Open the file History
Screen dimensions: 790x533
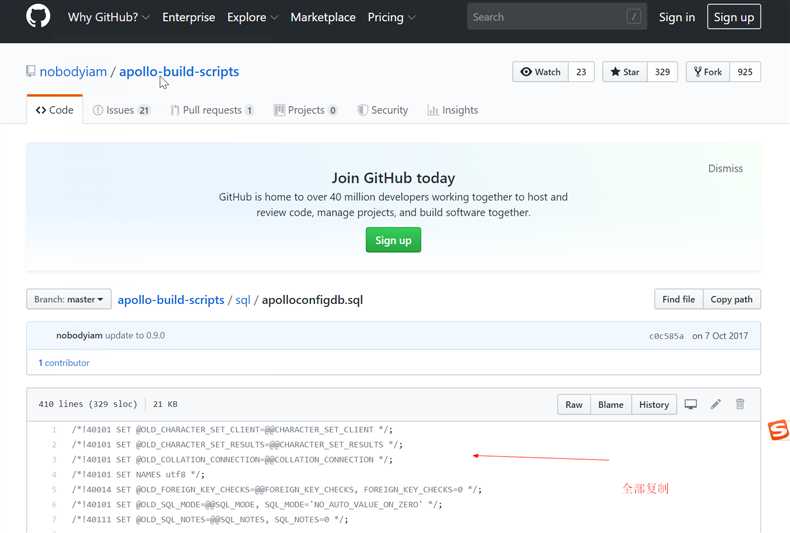tap(654, 405)
